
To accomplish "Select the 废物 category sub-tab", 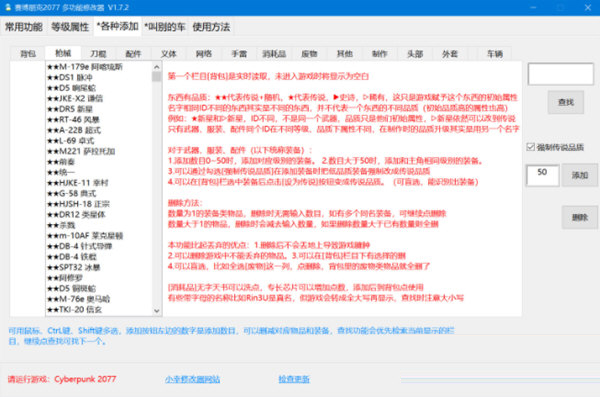I will click(x=309, y=54).
